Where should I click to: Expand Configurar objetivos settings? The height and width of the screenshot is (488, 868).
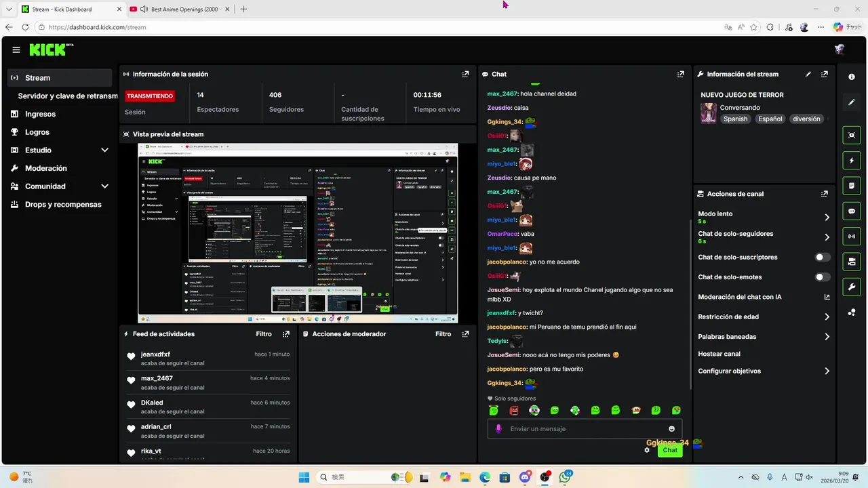click(x=827, y=371)
